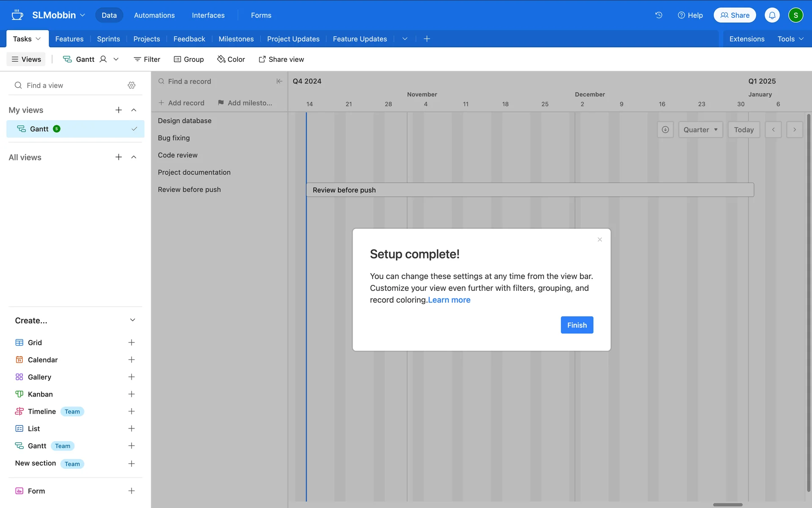The height and width of the screenshot is (508, 812).
Task: Go to next timeline period arrow
Action: (x=795, y=130)
